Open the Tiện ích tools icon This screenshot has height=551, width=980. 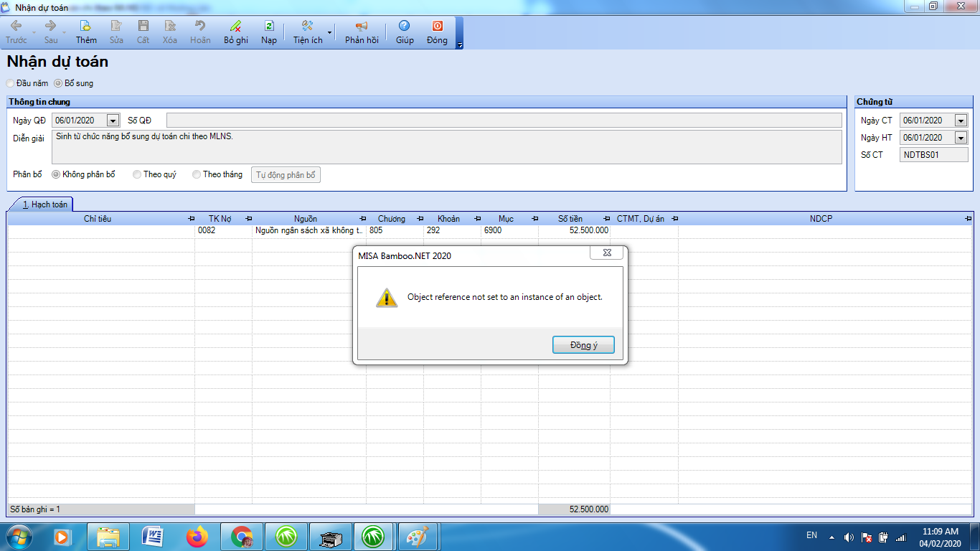(x=307, y=27)
